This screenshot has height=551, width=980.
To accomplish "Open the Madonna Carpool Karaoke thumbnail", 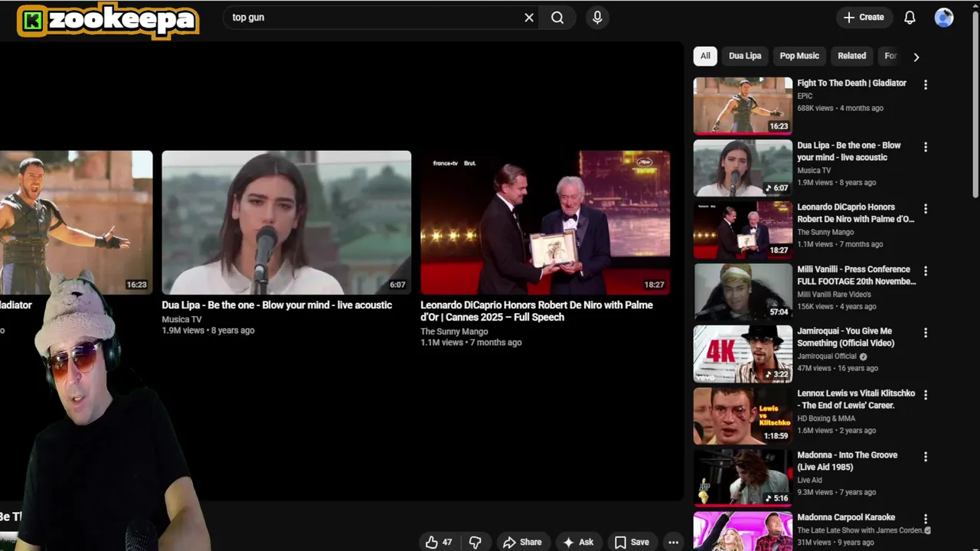I will tap(743, 531).
